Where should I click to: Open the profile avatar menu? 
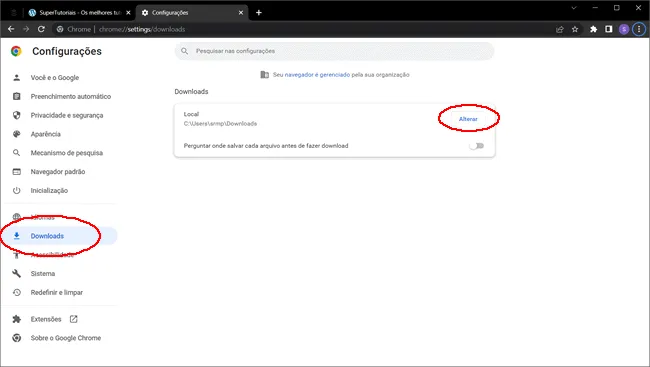tap(624, 29)
